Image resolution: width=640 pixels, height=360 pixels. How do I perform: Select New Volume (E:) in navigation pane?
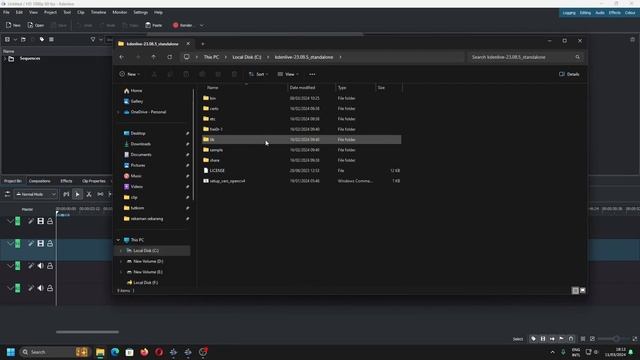point(148,272)
